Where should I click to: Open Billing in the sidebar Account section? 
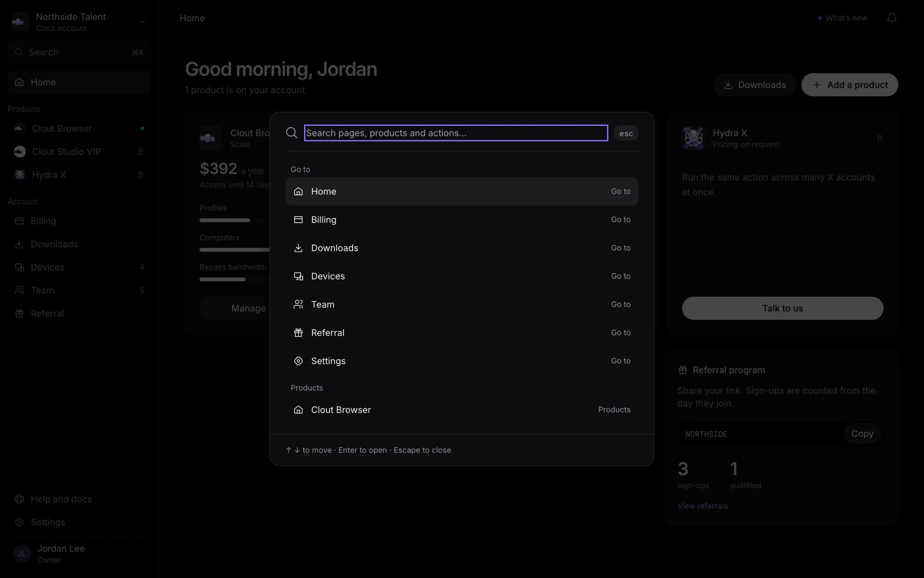pos(79,221)
